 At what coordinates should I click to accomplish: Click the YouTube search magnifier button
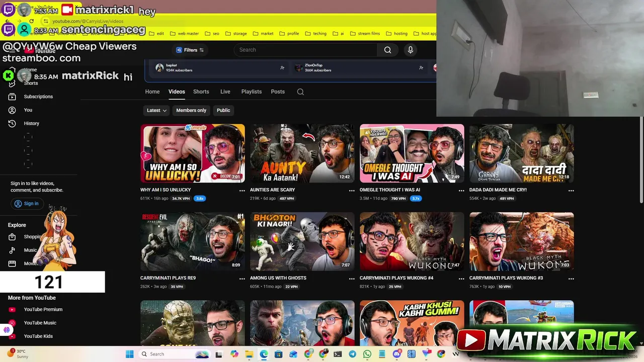387,50
